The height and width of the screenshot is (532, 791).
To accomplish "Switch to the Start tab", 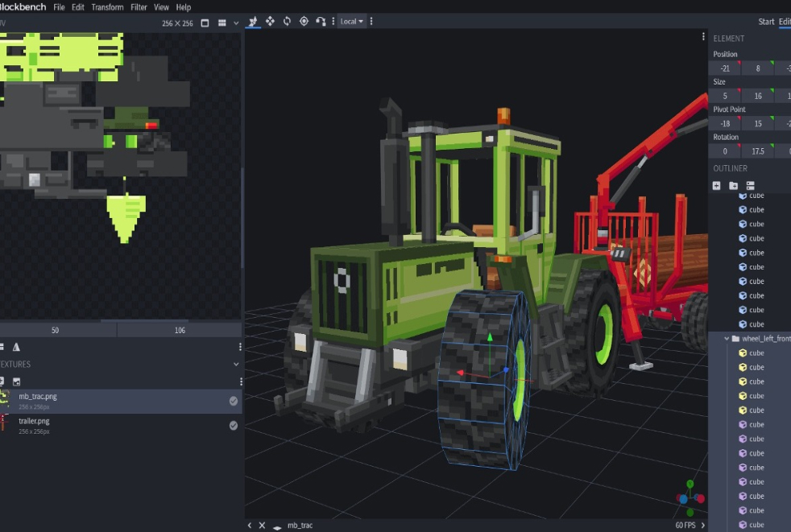I will click(x=766, y=22).
